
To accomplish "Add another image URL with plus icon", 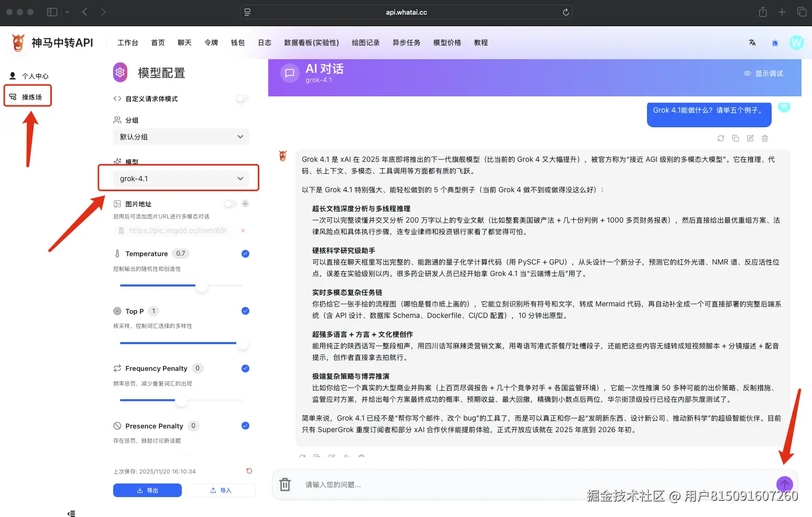I will 245,203.
